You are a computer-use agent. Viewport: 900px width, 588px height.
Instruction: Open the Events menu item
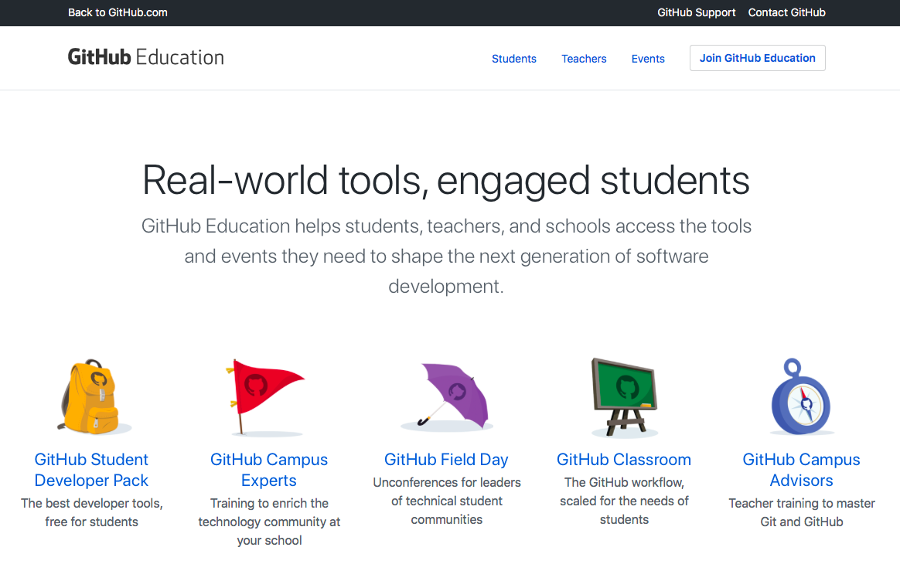tap(648, 59)
